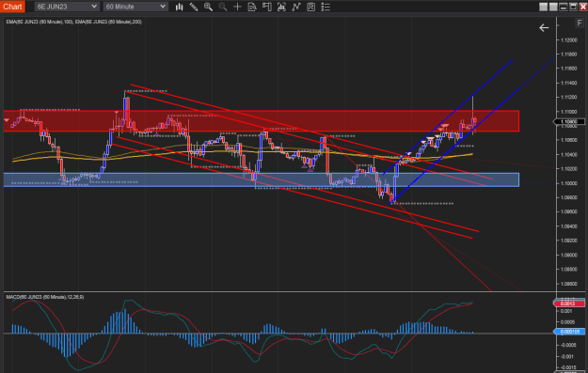The height and width of the screenshot is (373, 588).
Task: Toggle the Chart Trader toolbar icon
Action: coord(266,7)
